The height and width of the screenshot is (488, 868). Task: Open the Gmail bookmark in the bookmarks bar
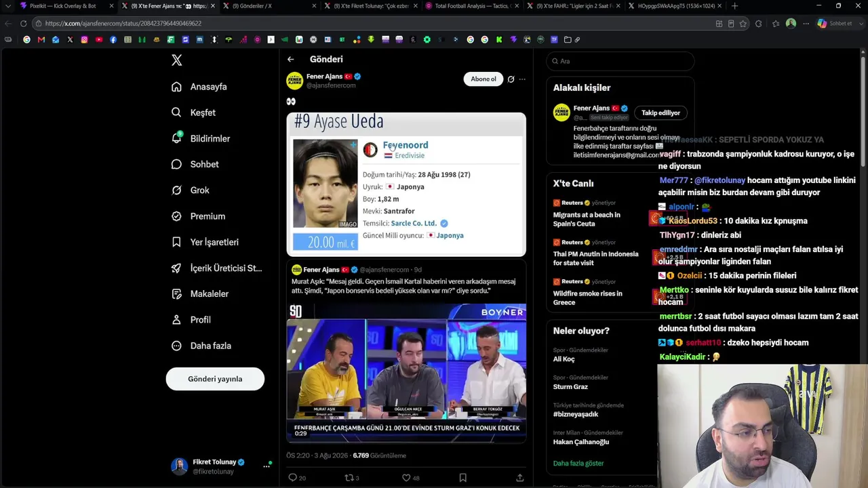41,39
